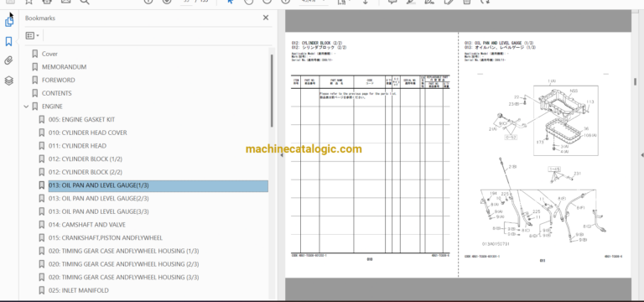This screenshot has height=302, width=644.
Task: Select the CONTENTS bookmark
Action: pyautogui.click(x=57, y=93)
